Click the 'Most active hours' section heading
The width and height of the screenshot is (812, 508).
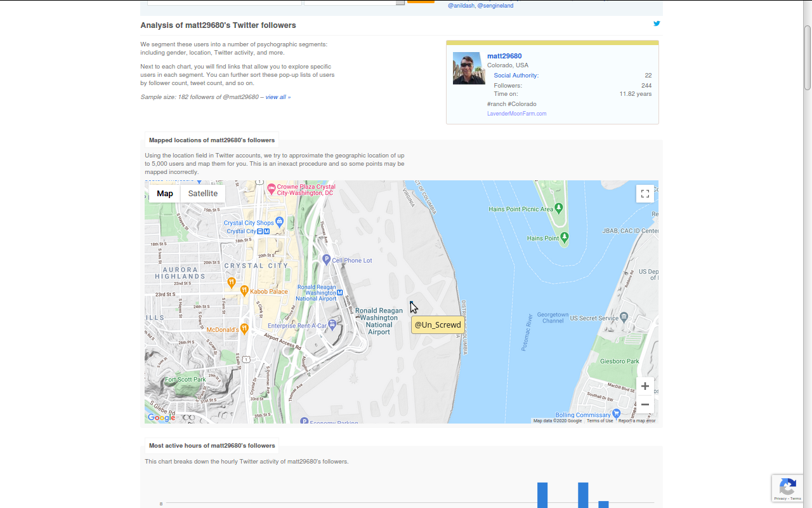pos(212,446)
